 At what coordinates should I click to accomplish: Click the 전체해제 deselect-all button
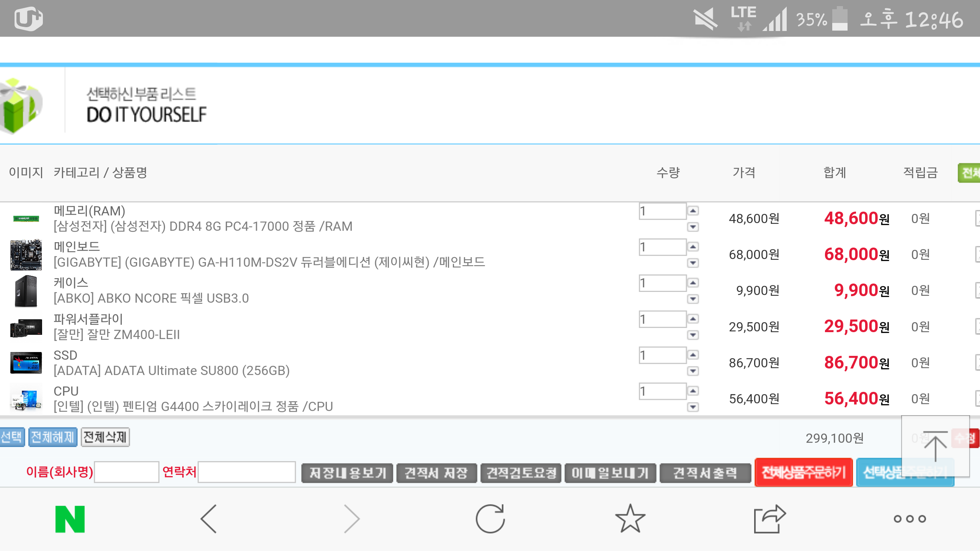53,437
